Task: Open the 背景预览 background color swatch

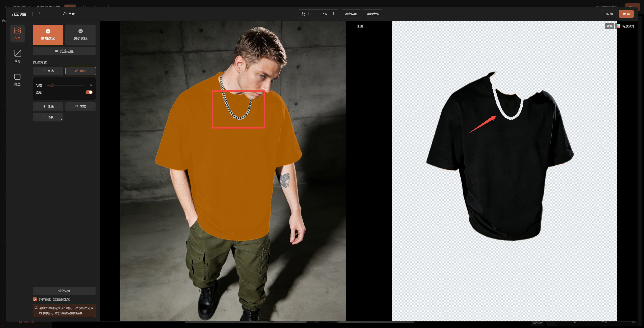Action: click(x=618, y=26)
